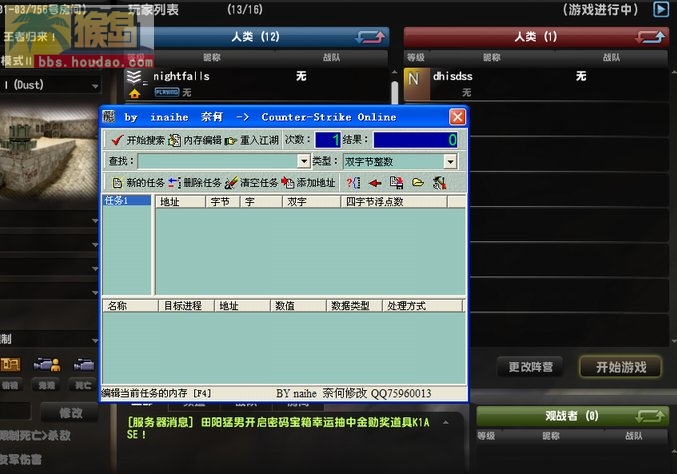The width and height of the screenshot is (677, 474).
Task: Click the orange highlighted view icon left of cameras
Action: 10,365
